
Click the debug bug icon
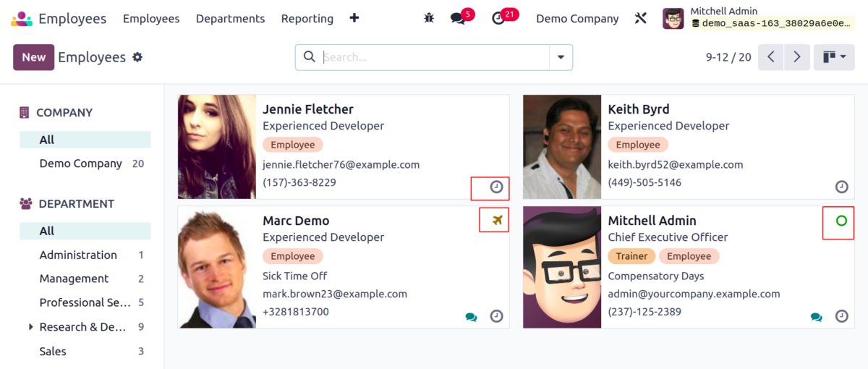[429, 19]
